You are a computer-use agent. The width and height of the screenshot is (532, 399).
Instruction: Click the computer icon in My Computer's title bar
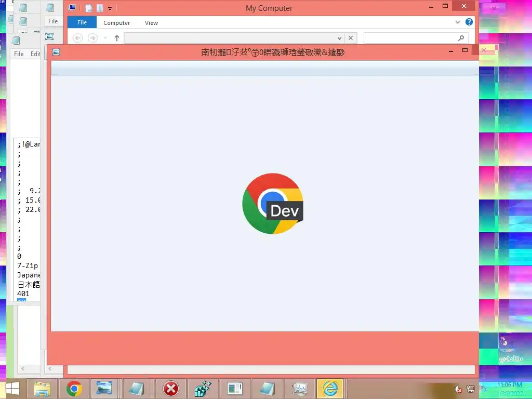click(72, 8)
